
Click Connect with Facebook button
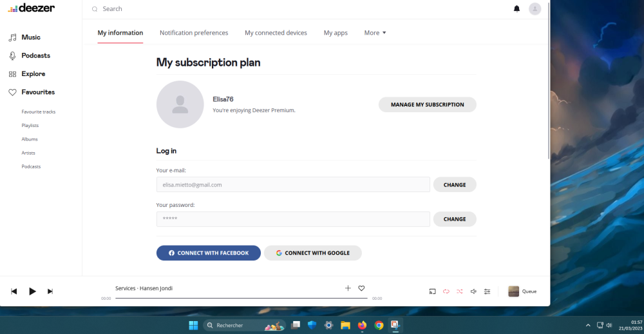[208, 253]
